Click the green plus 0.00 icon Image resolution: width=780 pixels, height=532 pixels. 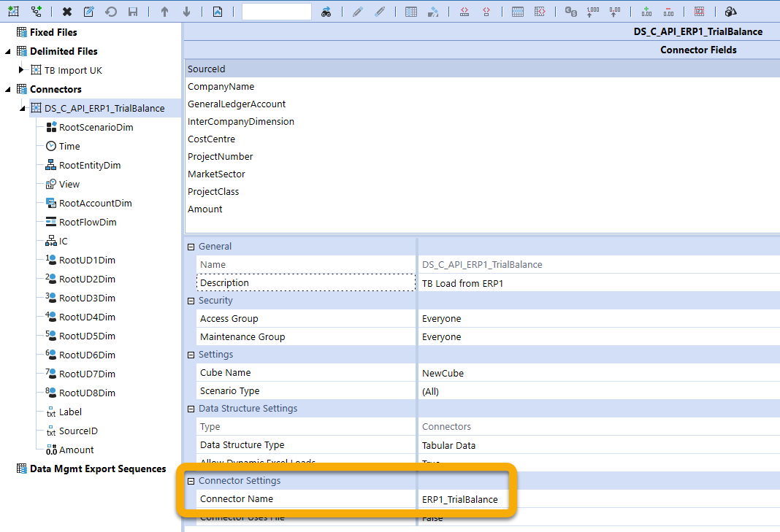coord(646,12)
